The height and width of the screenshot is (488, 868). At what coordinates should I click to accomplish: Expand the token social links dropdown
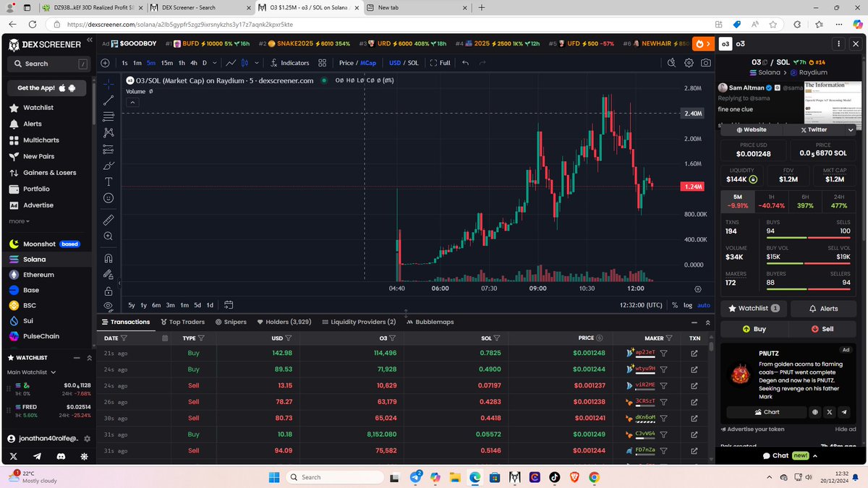(851, 129)
